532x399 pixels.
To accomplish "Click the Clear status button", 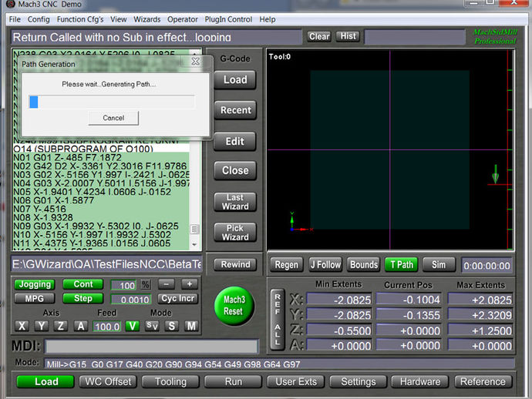I will 319,36.
